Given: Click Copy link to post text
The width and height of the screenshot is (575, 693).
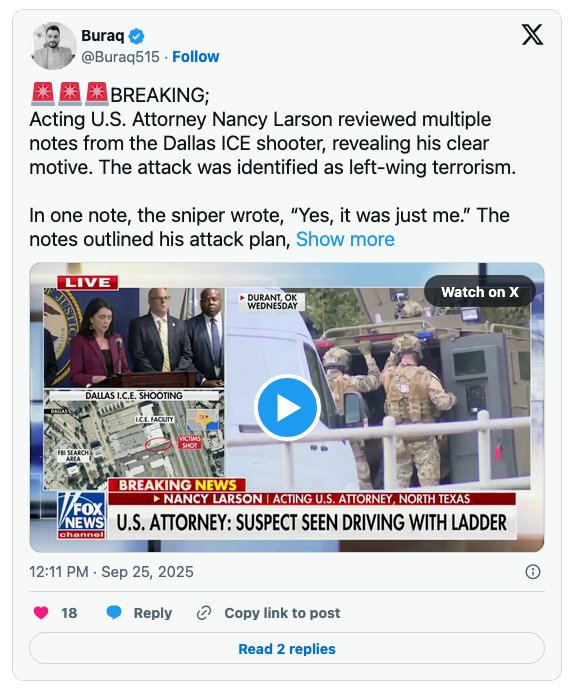Looking at the screenshot, I should coord(282,613).
